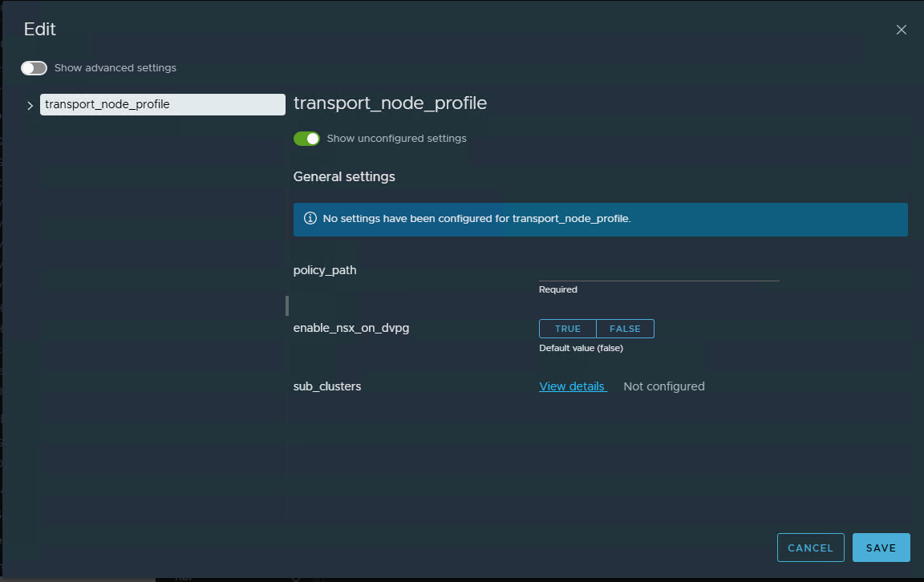Set enable_nsx_on_dvpg to FALSE
This screenshot has width=924, height=582.
(625, 329)
